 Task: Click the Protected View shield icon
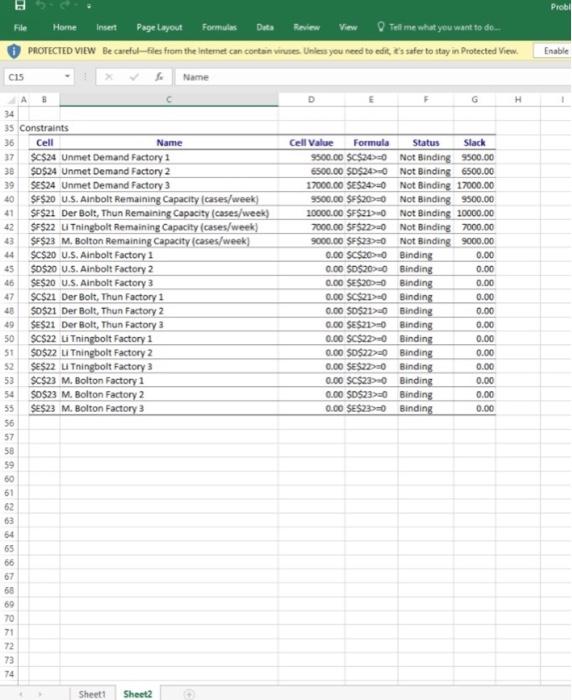click(x=14, y=51)
